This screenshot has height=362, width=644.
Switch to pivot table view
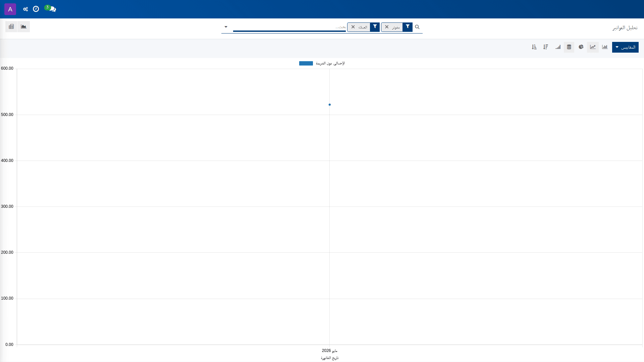[x=11, y=26]
